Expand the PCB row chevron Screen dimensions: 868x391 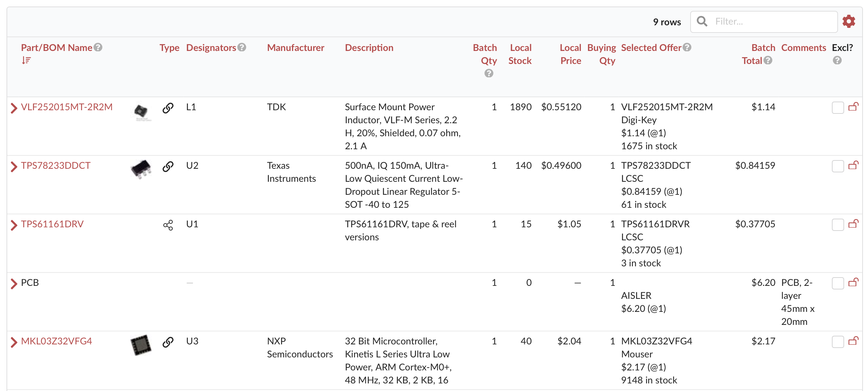click(x=14, y=284)
